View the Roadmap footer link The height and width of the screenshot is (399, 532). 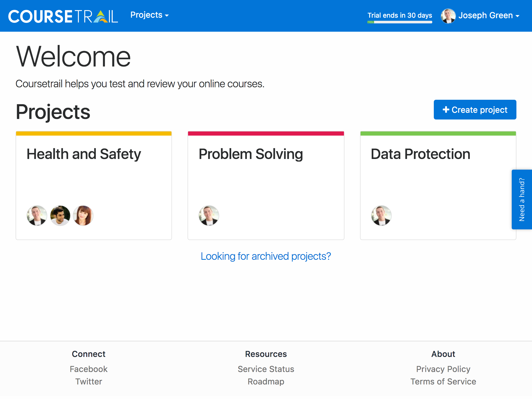[266, 381]
